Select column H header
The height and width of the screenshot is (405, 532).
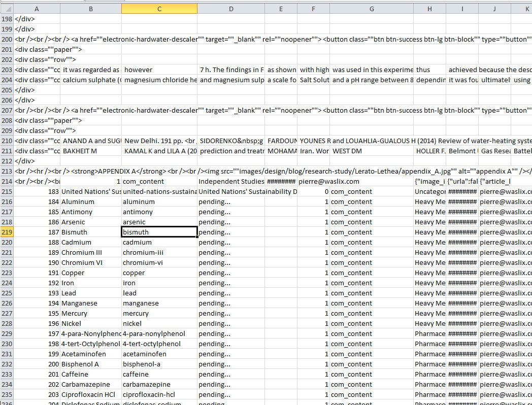point(429,9)
